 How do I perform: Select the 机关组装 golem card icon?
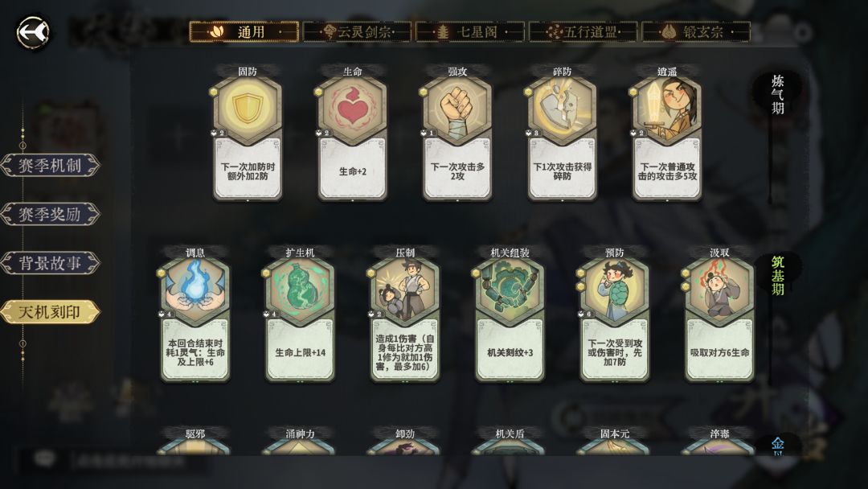click(510, 290)
